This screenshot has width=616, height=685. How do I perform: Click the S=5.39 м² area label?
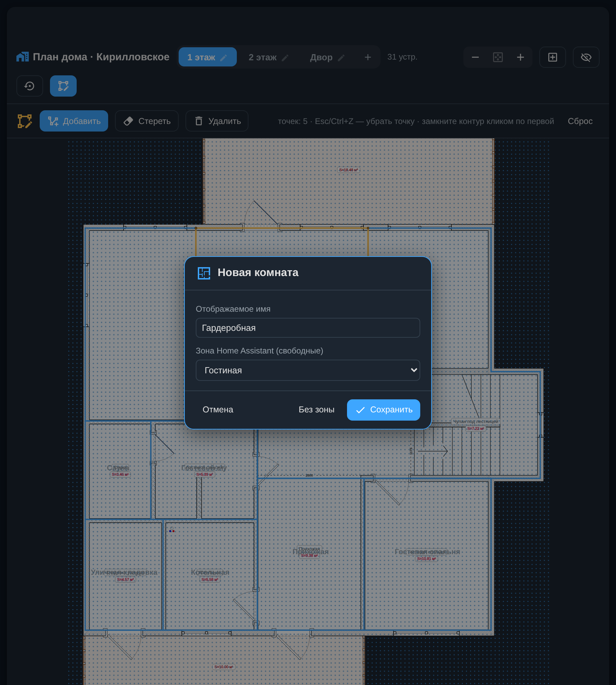(205, 474)
